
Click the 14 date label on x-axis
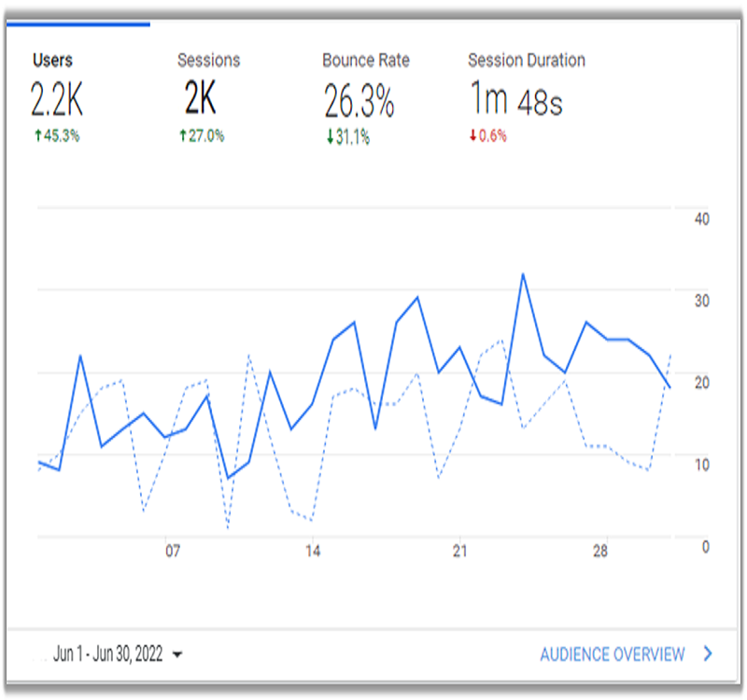click(313, 552)
